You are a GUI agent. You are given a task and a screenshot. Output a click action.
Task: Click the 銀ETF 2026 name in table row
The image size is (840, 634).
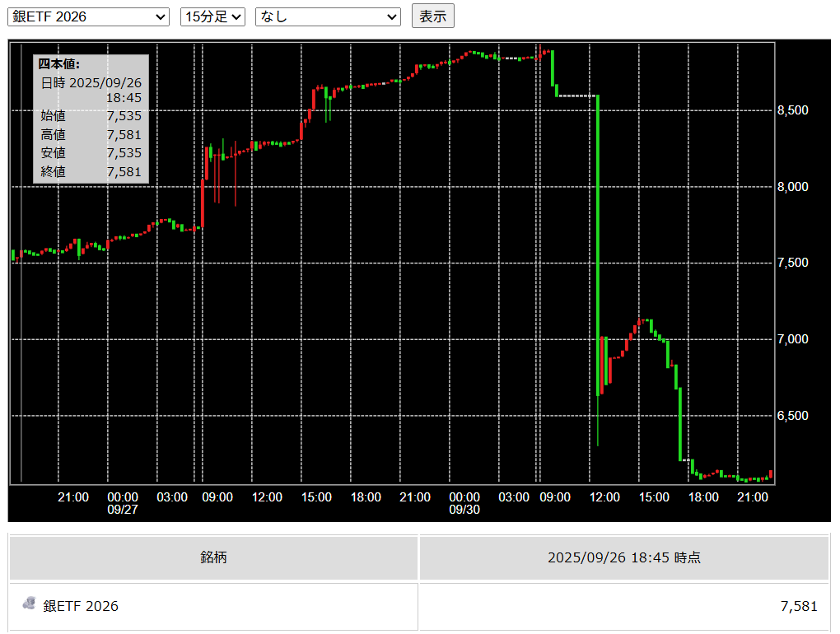(81, 606)
